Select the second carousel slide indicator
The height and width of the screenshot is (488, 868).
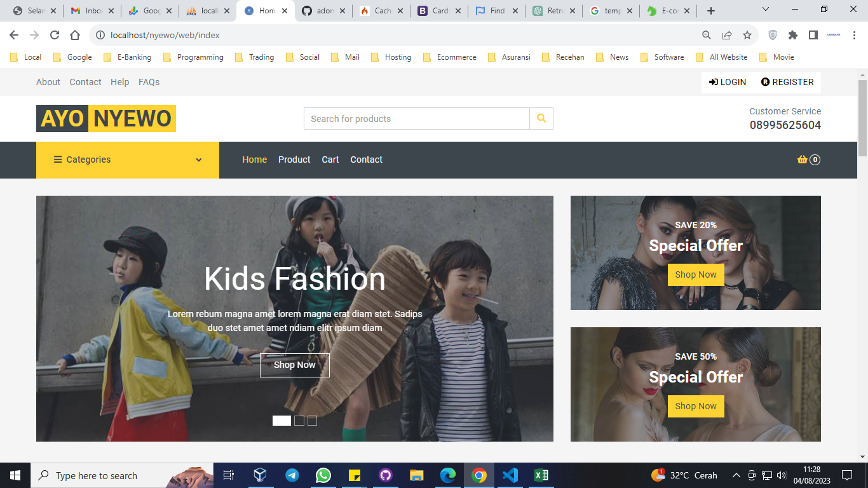coord(299,421)
